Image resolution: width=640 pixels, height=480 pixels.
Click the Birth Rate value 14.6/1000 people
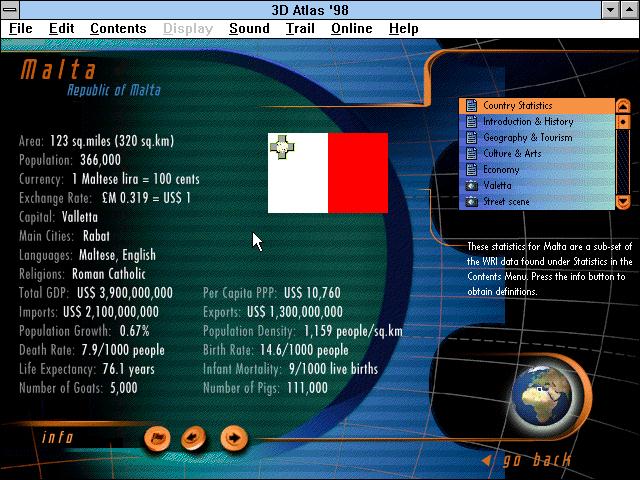pos(304,350)
